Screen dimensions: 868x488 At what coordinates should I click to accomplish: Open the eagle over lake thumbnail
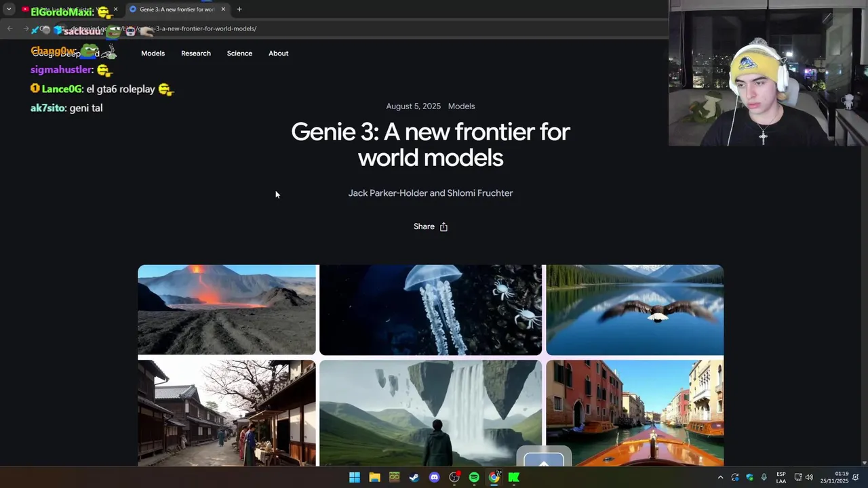(635, 310)
